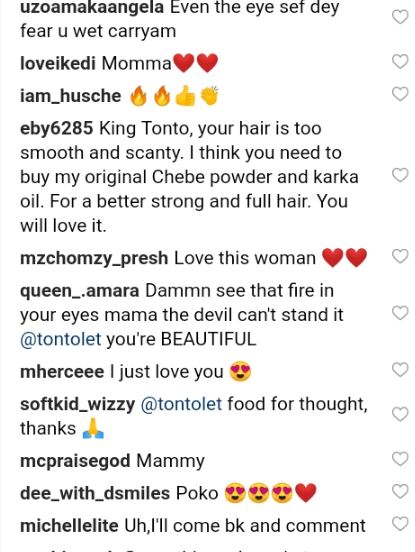View the mzchomzy_presh user profile

click(x=94, y=259)
